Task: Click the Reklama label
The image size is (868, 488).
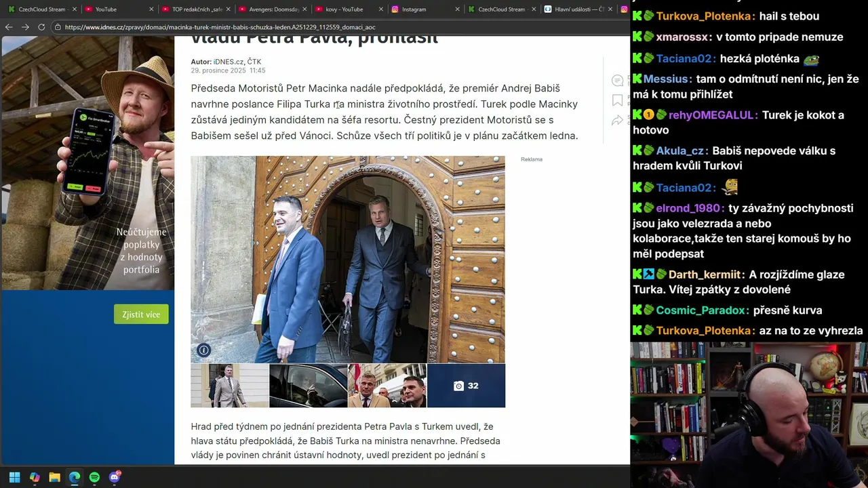Action: [x=532, y=159]
